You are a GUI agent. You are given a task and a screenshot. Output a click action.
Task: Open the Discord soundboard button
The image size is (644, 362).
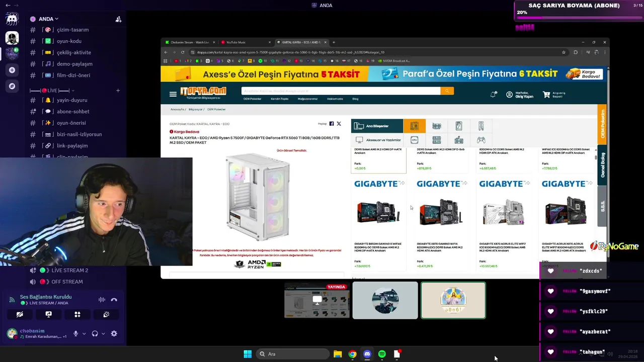106,314
